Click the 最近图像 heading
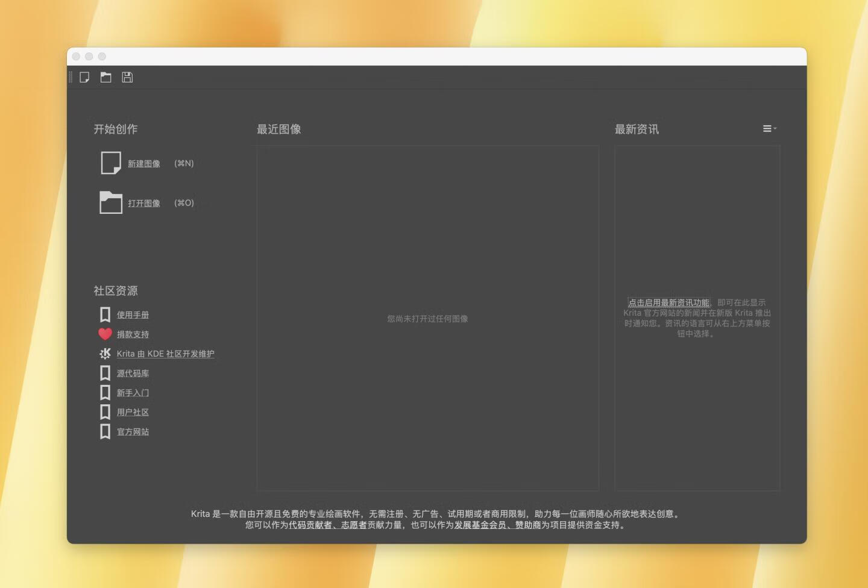 (279, 129)
